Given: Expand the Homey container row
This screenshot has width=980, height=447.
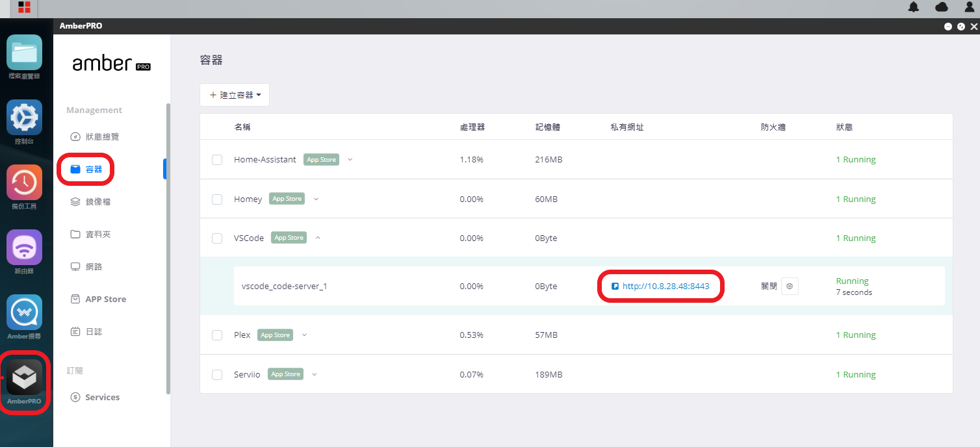Looking at the screenshot, I should [x=316, y=199].
